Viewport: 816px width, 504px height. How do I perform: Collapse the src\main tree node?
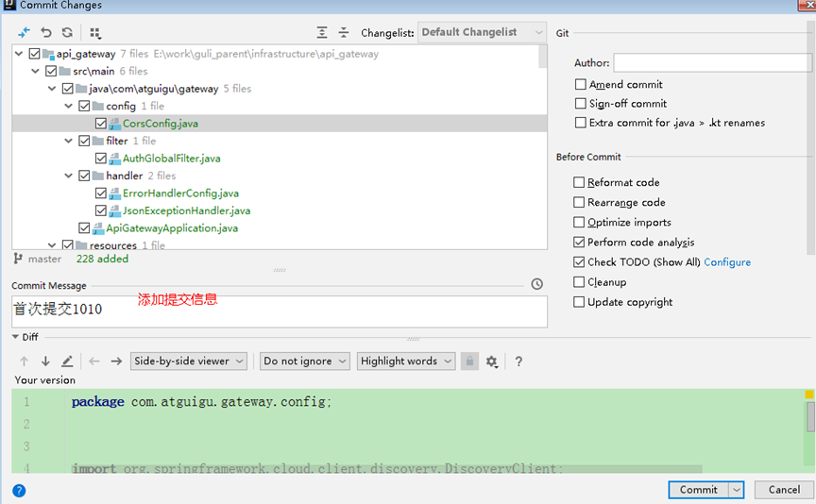pyautogui.click(x=35, y=71)
